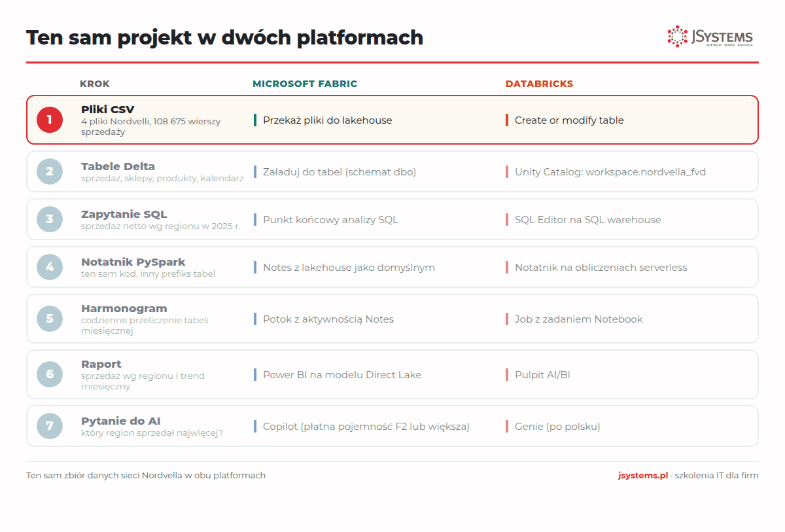Click 'Power BI na modelu Direct Lake' text

click(342, 375)
